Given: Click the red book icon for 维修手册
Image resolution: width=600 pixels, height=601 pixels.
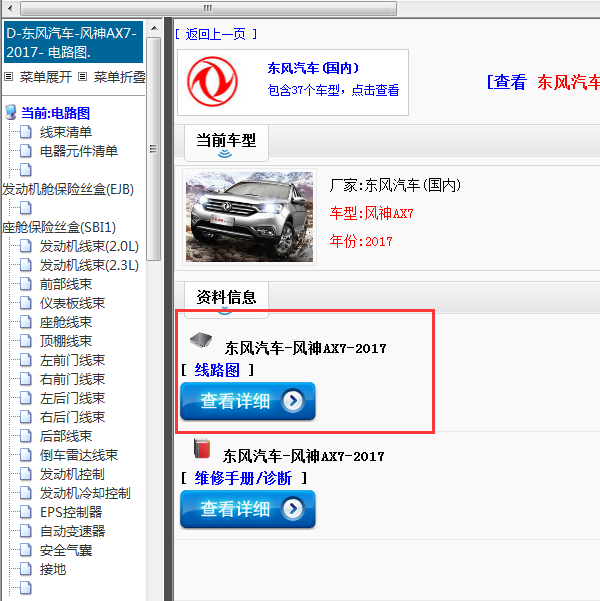Looking at the screenshot, I should point(202,448).
